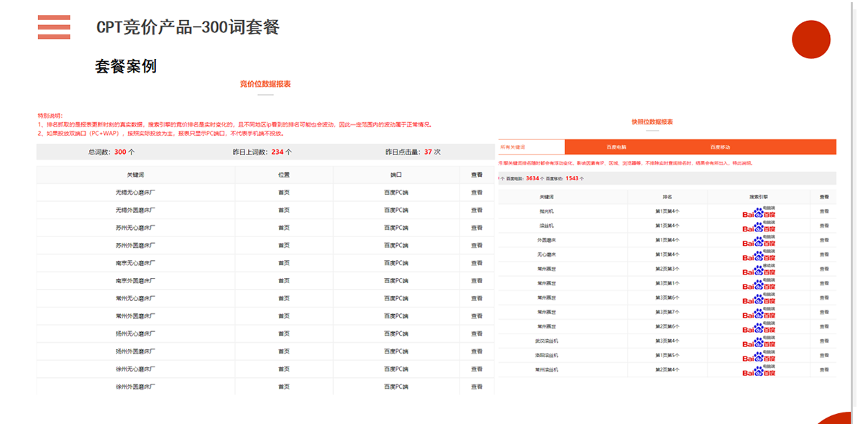Click the 竞价位数据报表 heading
Image resolution: width=868 pixels, height=424 pixels.
click(265, 85)
